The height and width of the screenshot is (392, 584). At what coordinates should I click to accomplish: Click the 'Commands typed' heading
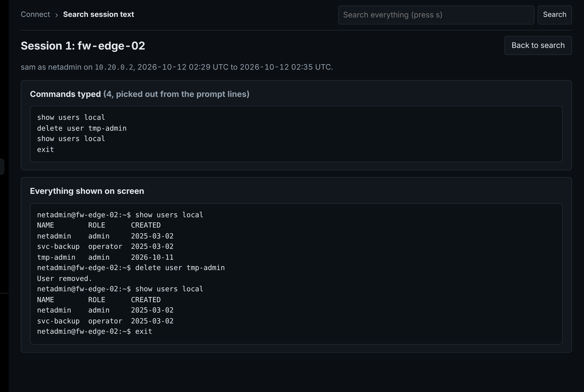pos(139,94)
